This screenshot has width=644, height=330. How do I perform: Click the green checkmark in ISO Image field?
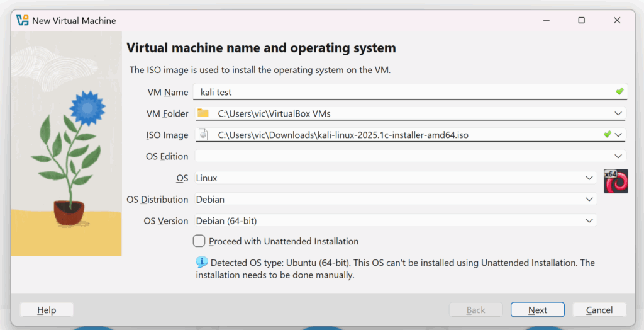pos(607,134)
